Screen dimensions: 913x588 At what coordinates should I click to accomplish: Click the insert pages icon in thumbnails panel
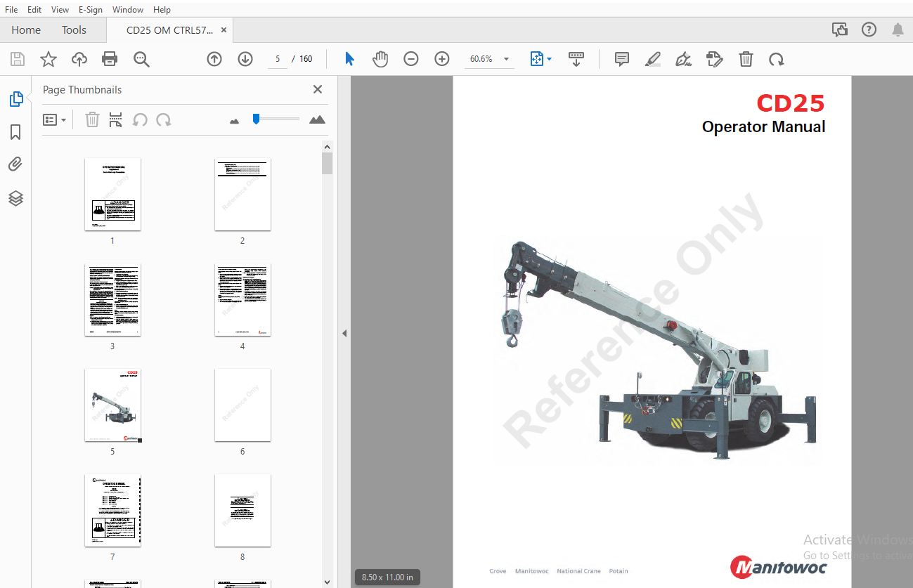(x=116, y=120)
